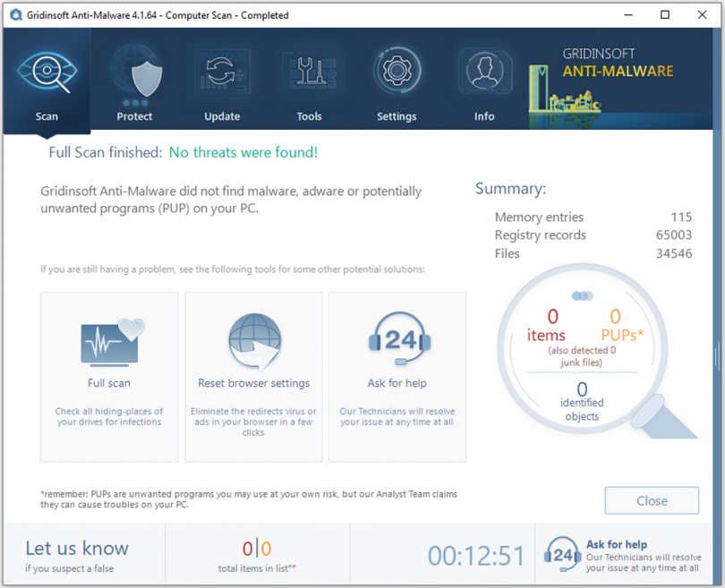Click the Info user icon

point(484,72)
